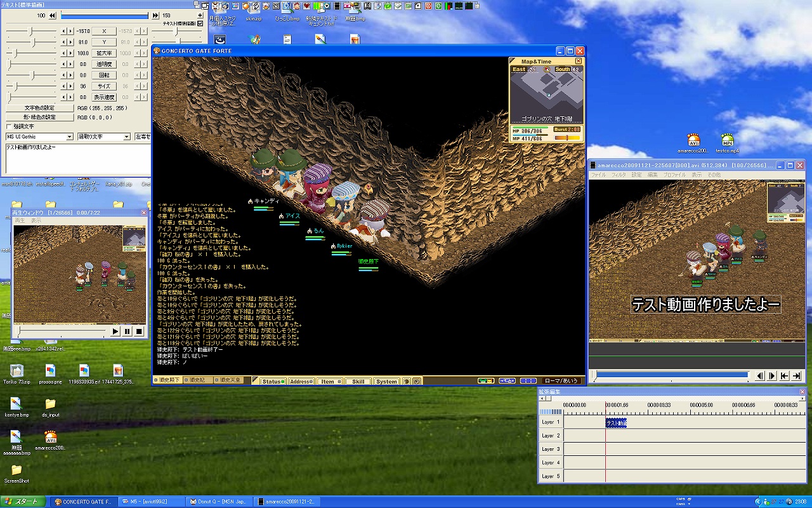This screenshot has width=812, height=508.
Task: Click the emote icon in game bar
Action: [x=406, y=382]
